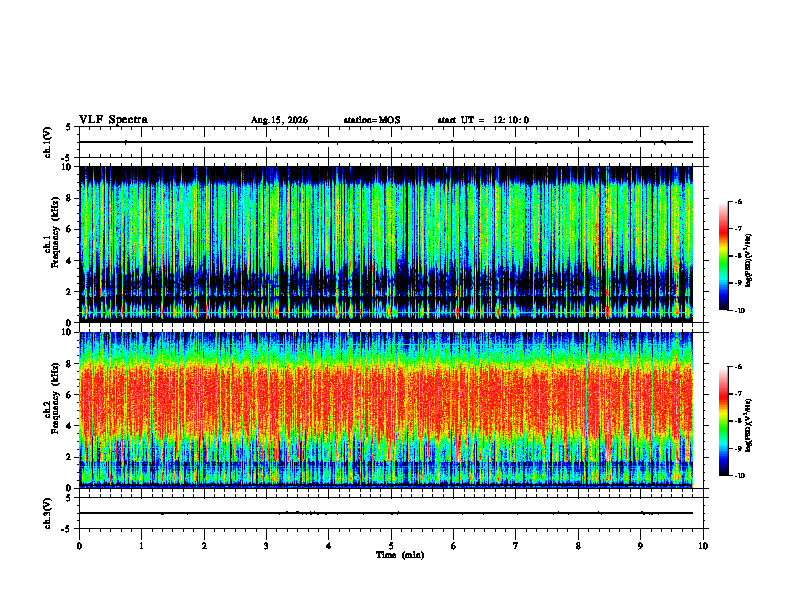
Task: Click time axis tick label "6"
Action: [453, 546]
